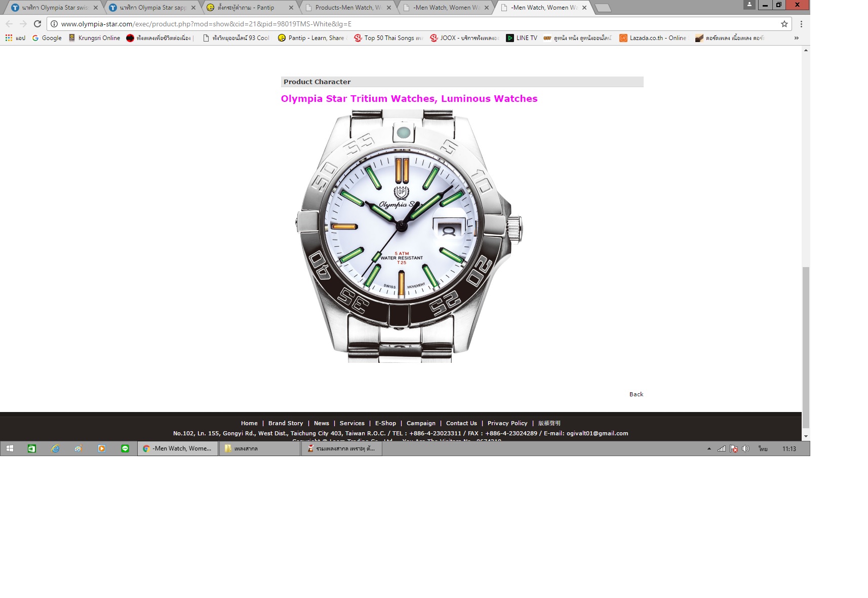Open the Apps bookmarks shortcut
The height and width of the screenshot is (598, 868).
(15, 38)
